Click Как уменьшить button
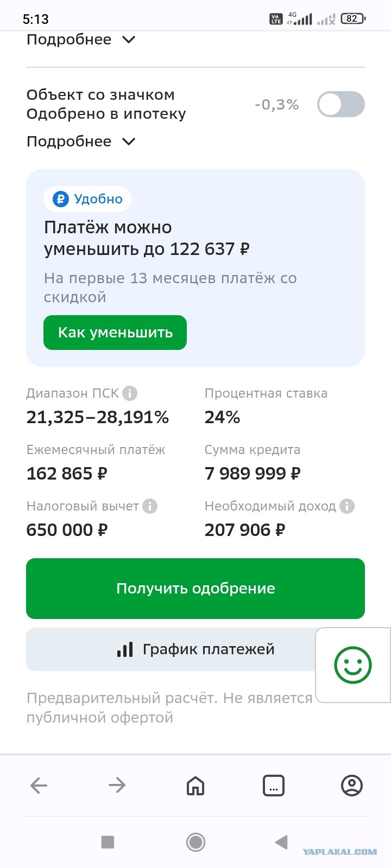The height and width of the screenshot is (868, 391). 115,333
